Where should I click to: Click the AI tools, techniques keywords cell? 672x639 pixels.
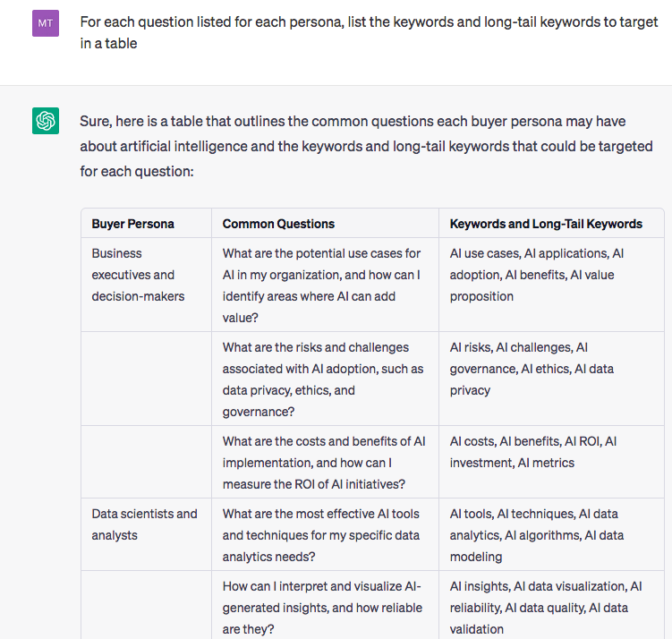coord(551,534)
